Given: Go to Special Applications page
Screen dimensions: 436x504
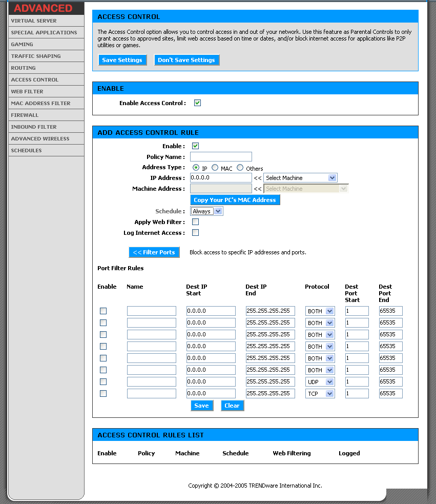Looking at the screenshot, I should tap(46, 32).
